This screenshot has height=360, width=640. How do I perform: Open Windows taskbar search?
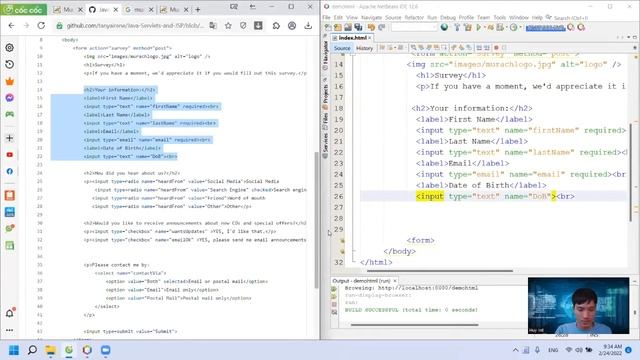(x=32, y=350)
